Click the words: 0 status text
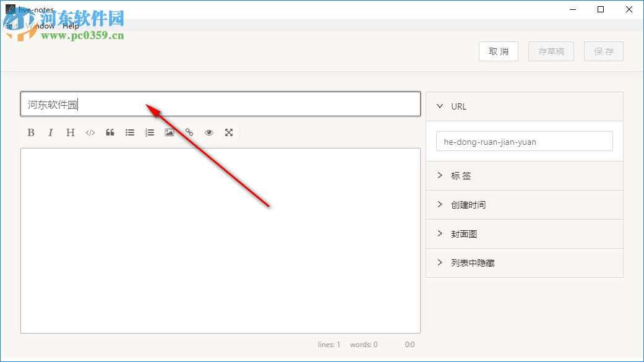Screen dimensions: 644x362 point(364,345)
